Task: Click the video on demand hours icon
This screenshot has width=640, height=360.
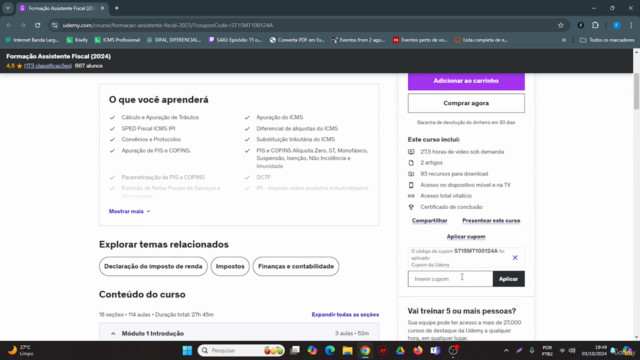Action: coord(411,152)
